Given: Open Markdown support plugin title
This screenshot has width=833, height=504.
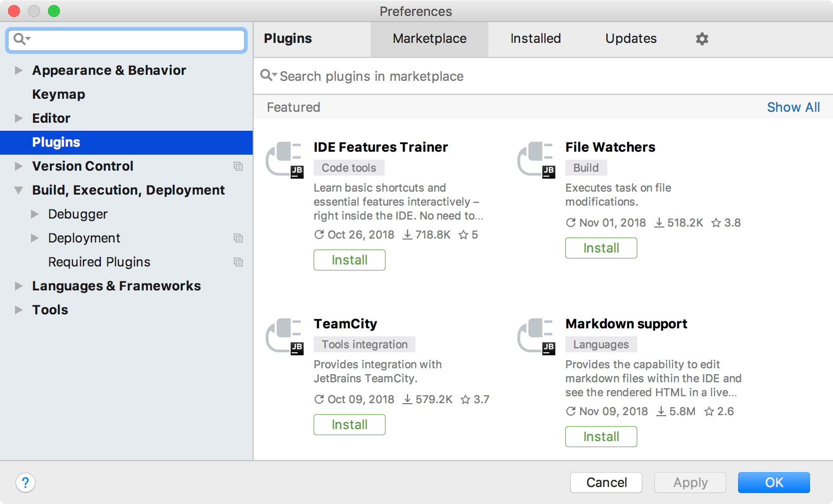Looking at the screenshot, I should (626, 324).
